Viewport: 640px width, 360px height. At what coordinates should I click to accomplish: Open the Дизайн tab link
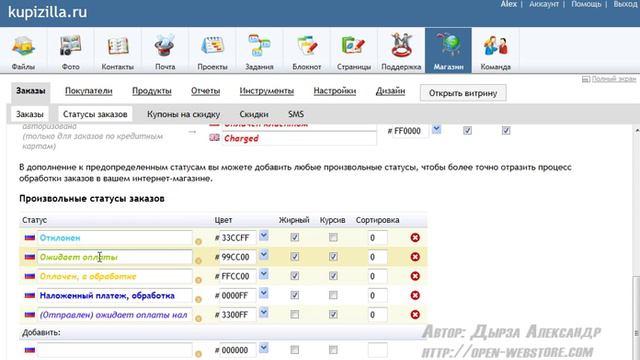coord(390,91)
